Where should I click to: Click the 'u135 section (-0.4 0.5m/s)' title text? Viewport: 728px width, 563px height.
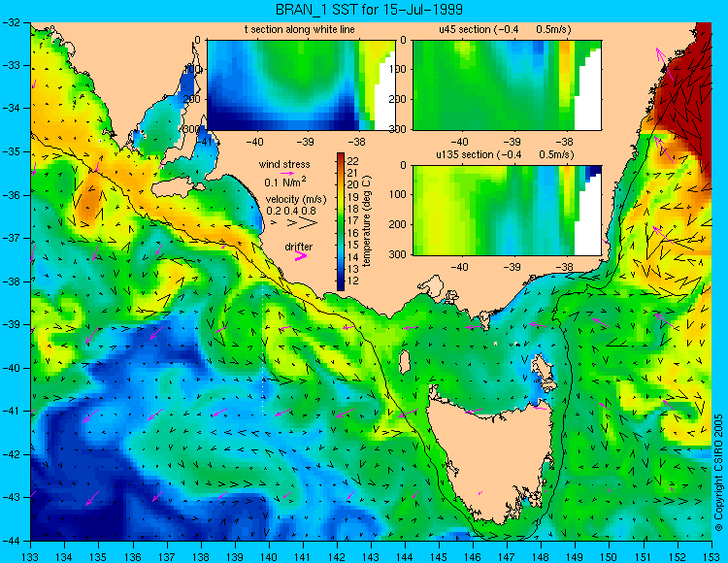coord(505,154)
